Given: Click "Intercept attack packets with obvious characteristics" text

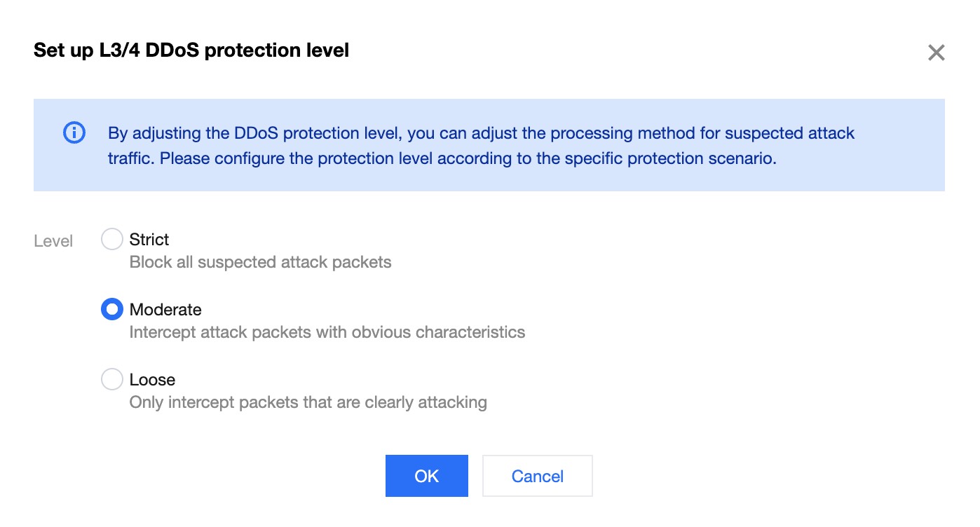Looking at the screenshot, I should [x=327, y=332].
